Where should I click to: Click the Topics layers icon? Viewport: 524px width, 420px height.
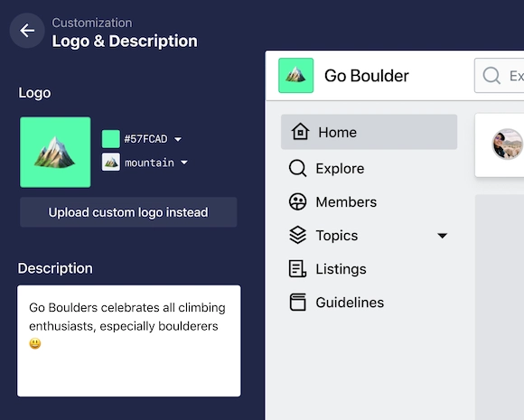click(x=297, y=235)
